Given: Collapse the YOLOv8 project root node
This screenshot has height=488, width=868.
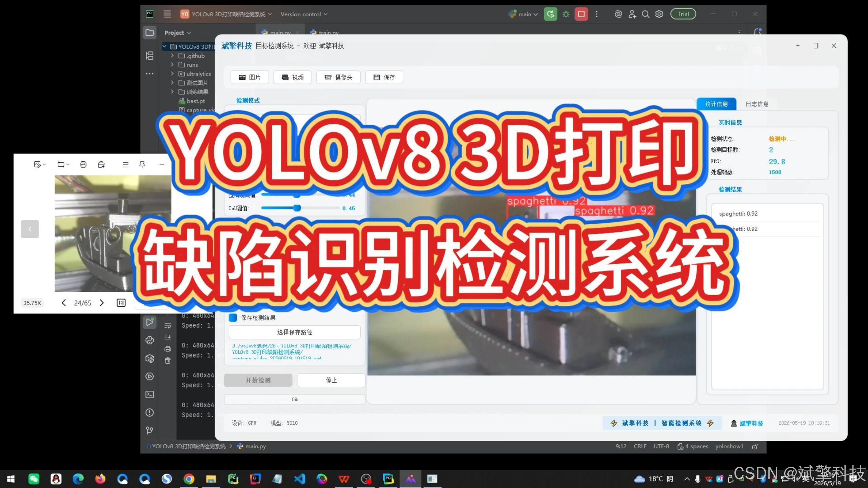Looking at the screenshot, I should [164, 46].
